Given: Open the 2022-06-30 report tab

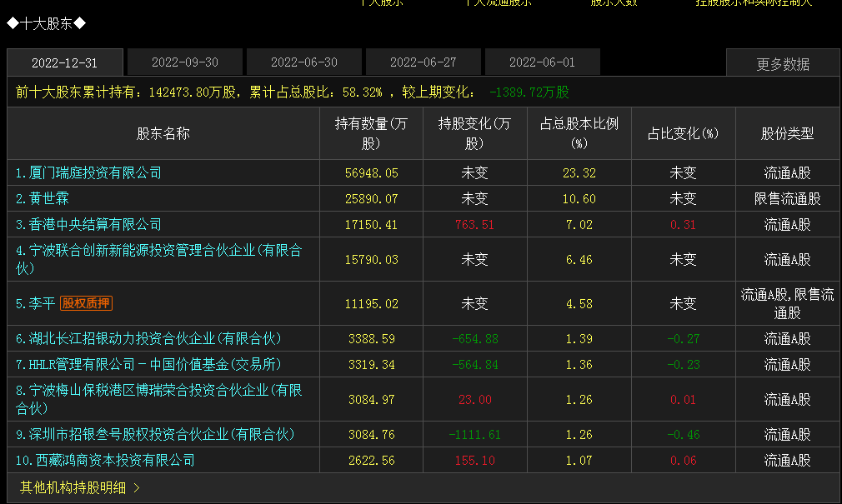Looking at the screenshot, I should tap(304, 62).
